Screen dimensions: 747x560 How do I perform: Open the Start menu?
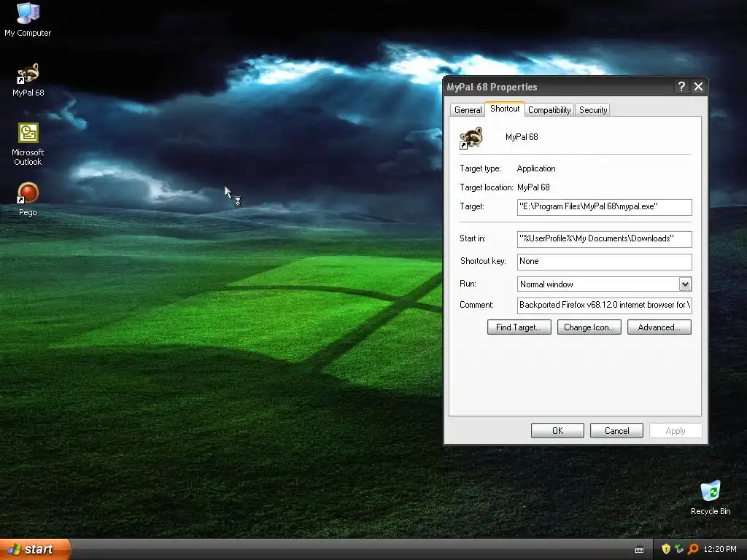pyautogui.click(x=35, y=549)
